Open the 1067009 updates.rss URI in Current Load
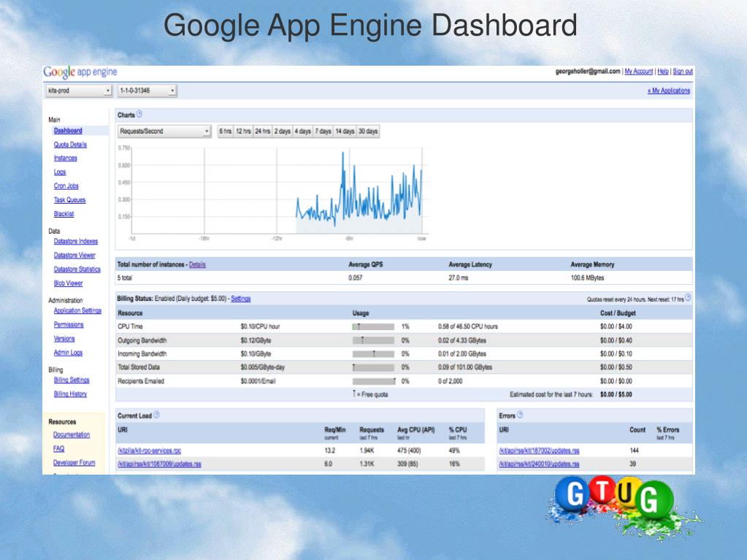Viewport: 747px width, 560px height. coord(159,464)
